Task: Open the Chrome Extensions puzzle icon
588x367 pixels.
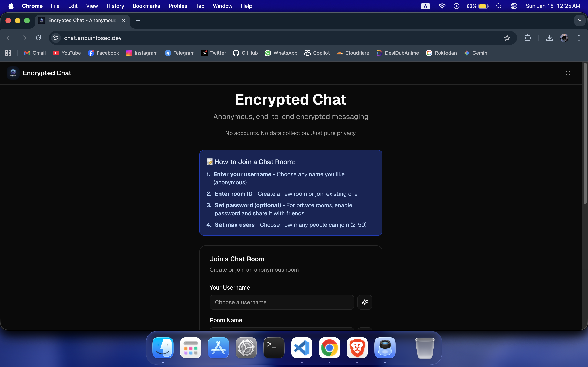Action: pyautogui.click(x=528, y=38)
